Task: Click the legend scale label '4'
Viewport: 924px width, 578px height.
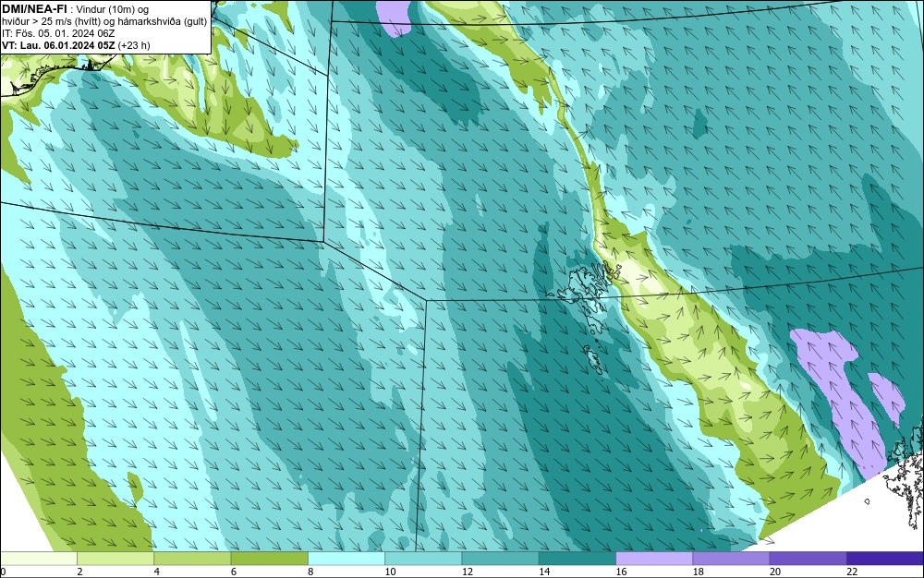Action: coord(157,572)
